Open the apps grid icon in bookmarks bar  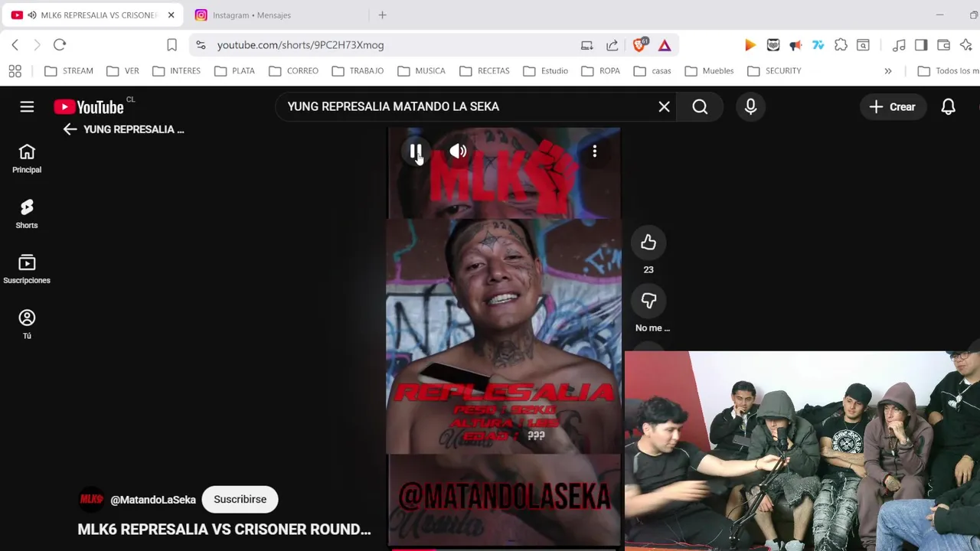click(15, 71)
